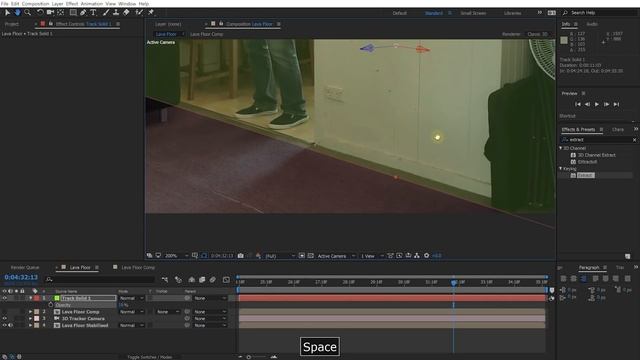Open the Graph Editor icon
This screenshot has width=640, height=360.
[x=226, y=280]
